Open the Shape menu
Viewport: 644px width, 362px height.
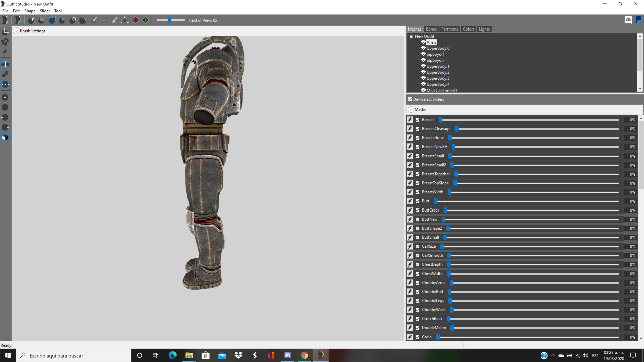click(x=30, y=11)
